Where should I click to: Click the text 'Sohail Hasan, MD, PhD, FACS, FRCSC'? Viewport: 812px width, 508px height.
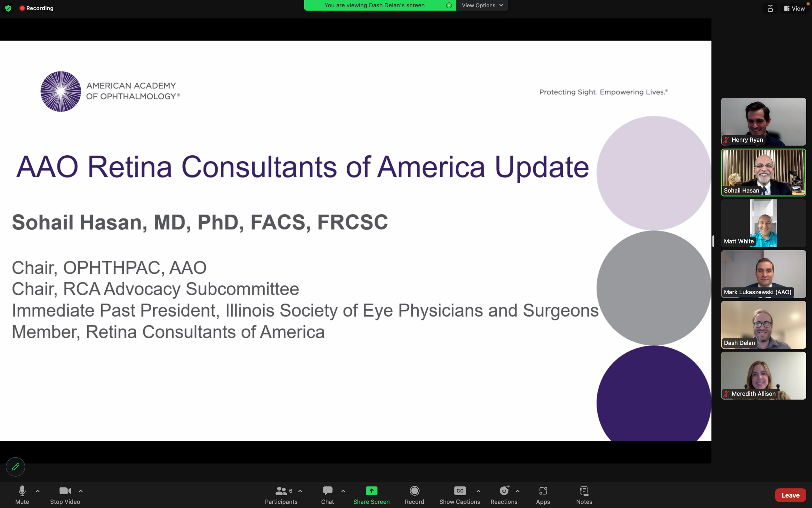200,223
